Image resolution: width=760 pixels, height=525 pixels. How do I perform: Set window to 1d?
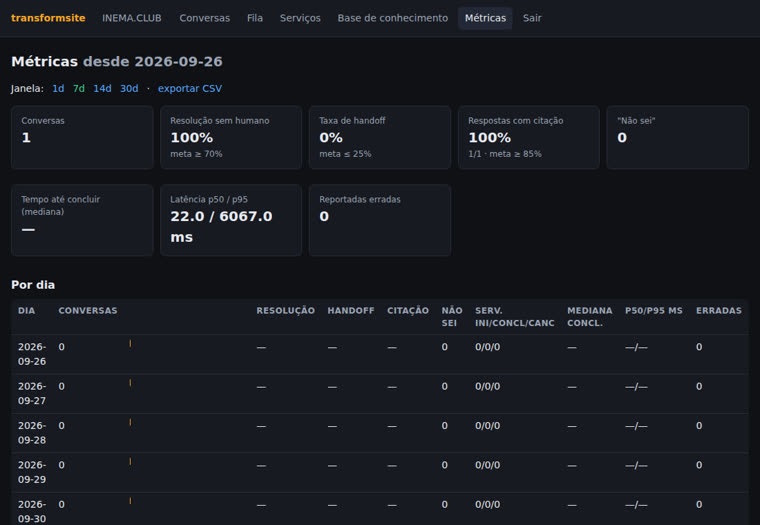(58, 88)
